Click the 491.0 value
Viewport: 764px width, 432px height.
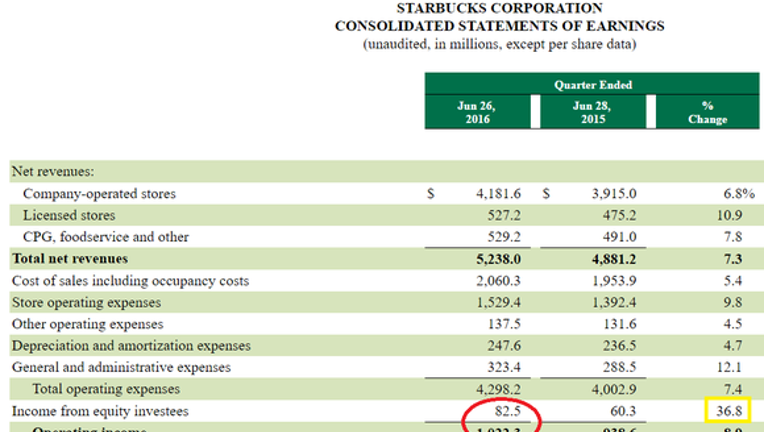tap(620, 237)
